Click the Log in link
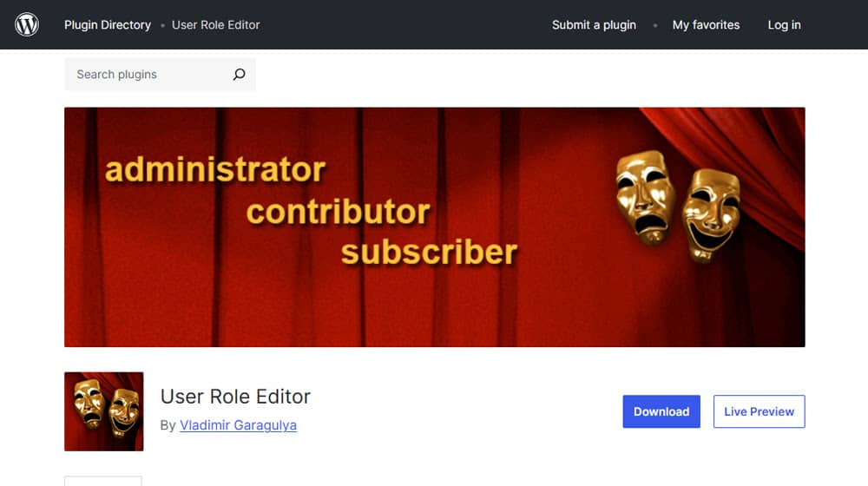The height and width of the screenshot is (486, 868). click(x=784, y=25)
